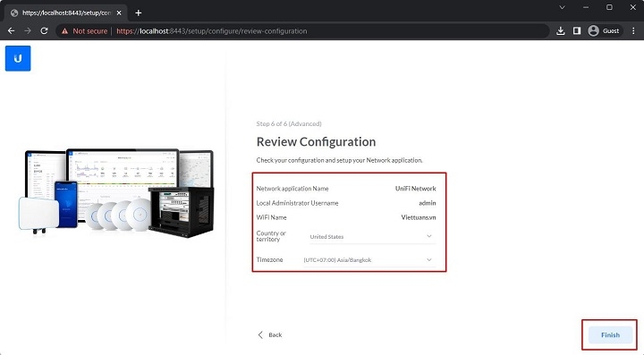Toggle the browser side panel icon

pos(577,30)
